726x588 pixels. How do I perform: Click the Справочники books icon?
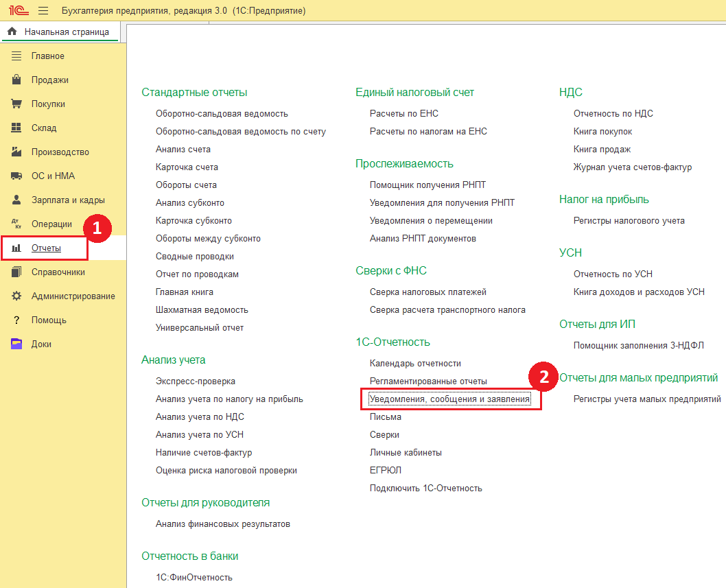(16, 272)
